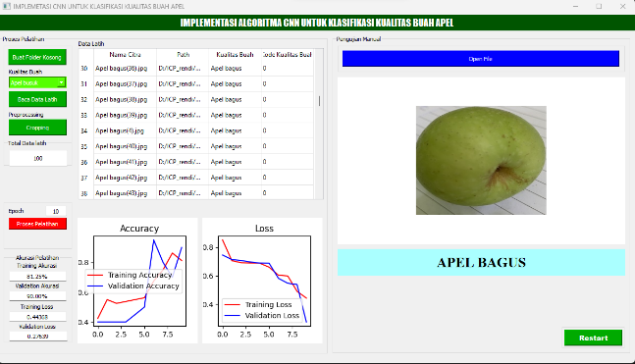
Task: Click the Training Loss value field
Action: 37,317
